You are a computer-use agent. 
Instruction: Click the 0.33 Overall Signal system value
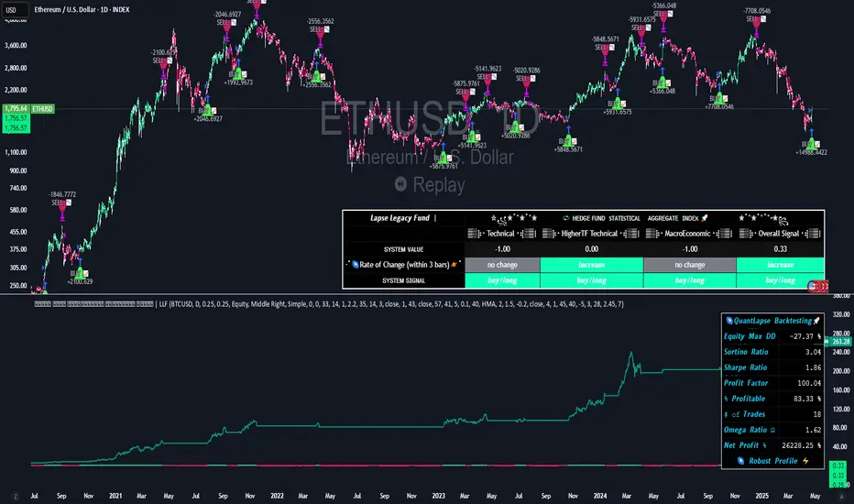781,249
